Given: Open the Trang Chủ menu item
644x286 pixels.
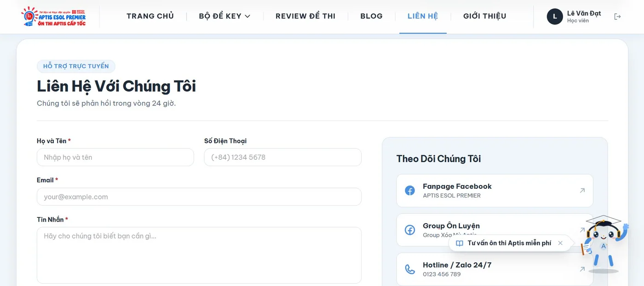Looking at the screenshot, I should [x=150, y=16].
